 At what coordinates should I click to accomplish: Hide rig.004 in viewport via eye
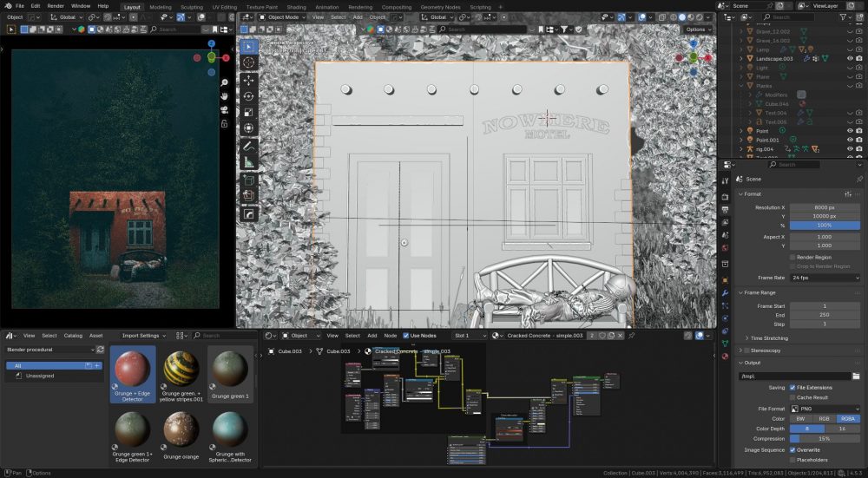pos(850,149)
